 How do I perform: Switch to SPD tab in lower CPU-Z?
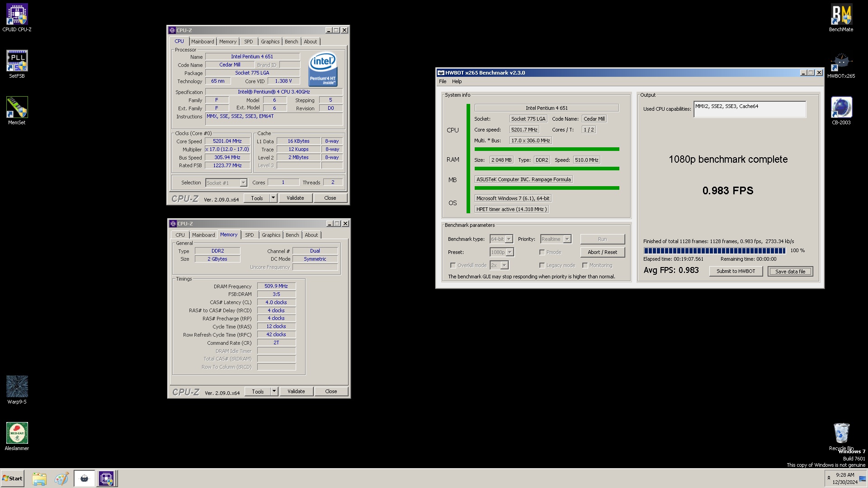pos(250,235)
